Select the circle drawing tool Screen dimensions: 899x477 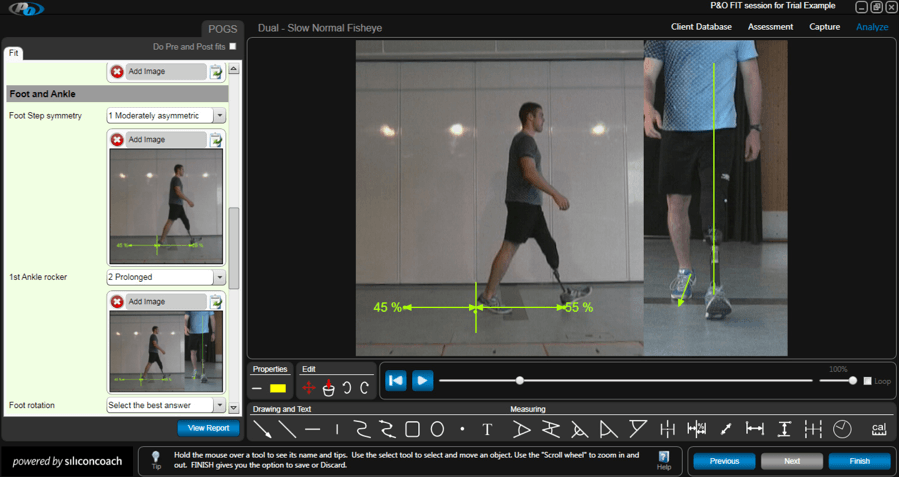pos(437,429)
